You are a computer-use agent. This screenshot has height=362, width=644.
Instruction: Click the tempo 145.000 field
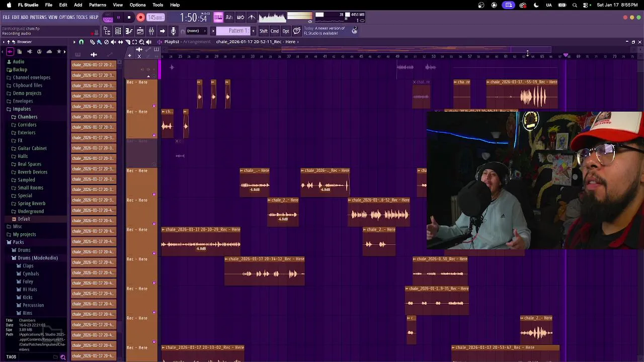(155, 18)
